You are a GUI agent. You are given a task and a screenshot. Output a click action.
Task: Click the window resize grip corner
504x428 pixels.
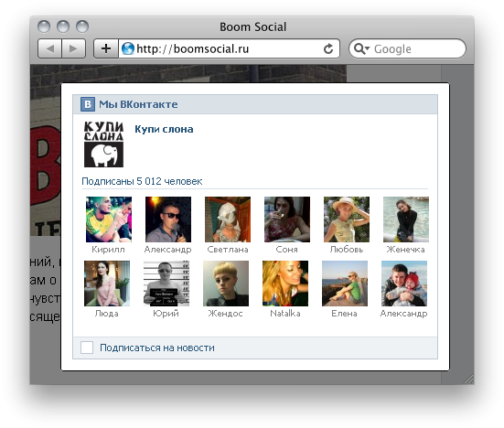(x=469, y=380)
